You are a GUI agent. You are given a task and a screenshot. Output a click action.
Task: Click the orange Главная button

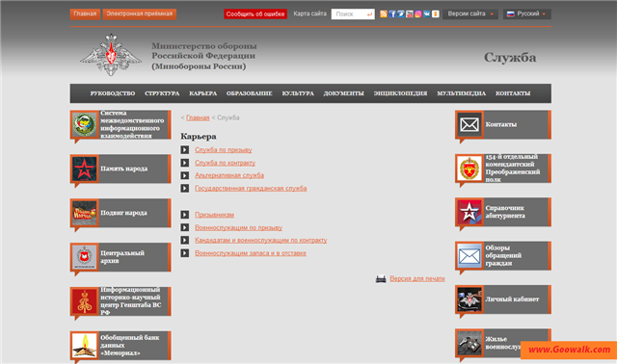click(85, 13)
